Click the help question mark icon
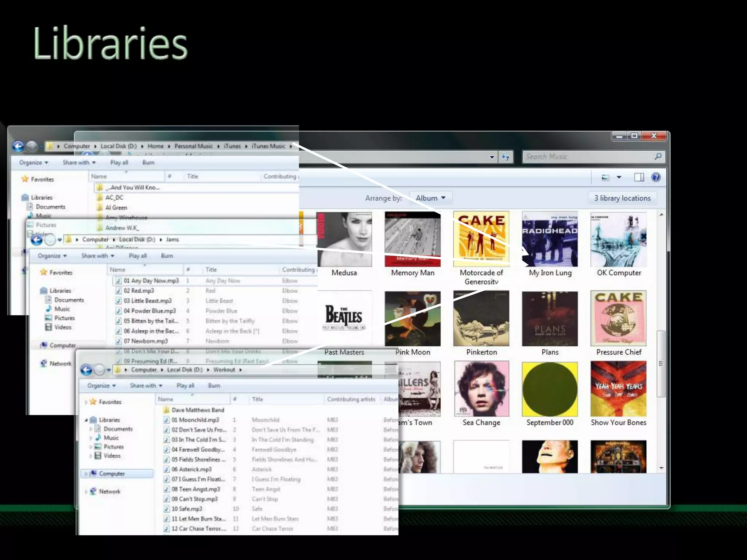Viewport: 747px width, 560px height. pos(655,177)
